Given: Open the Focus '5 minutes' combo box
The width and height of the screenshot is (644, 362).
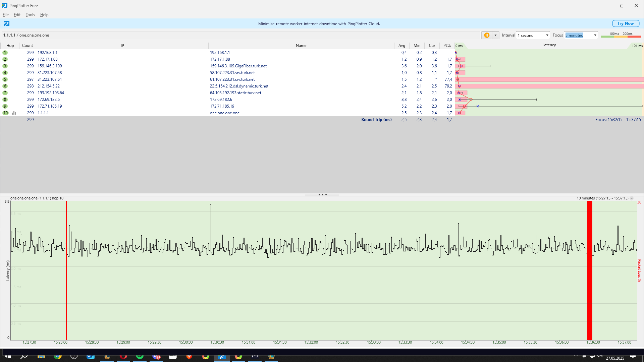Looking at the screenshot, I should 581,35.
